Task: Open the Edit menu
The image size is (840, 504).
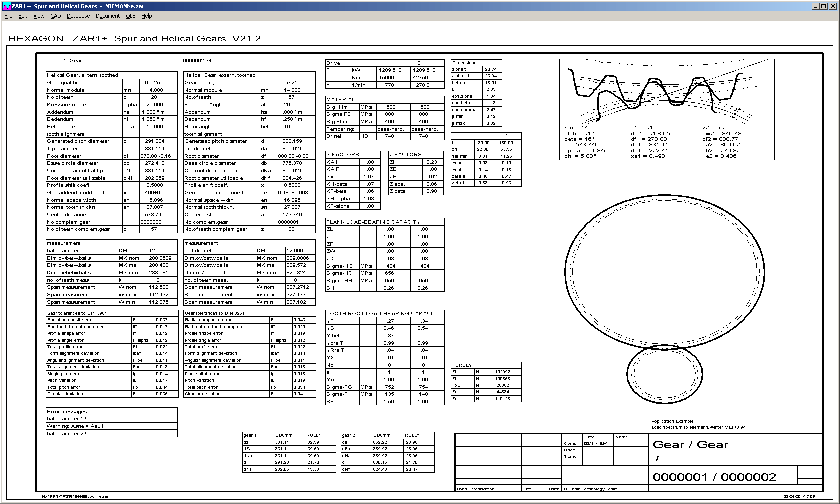Action: 23,16
